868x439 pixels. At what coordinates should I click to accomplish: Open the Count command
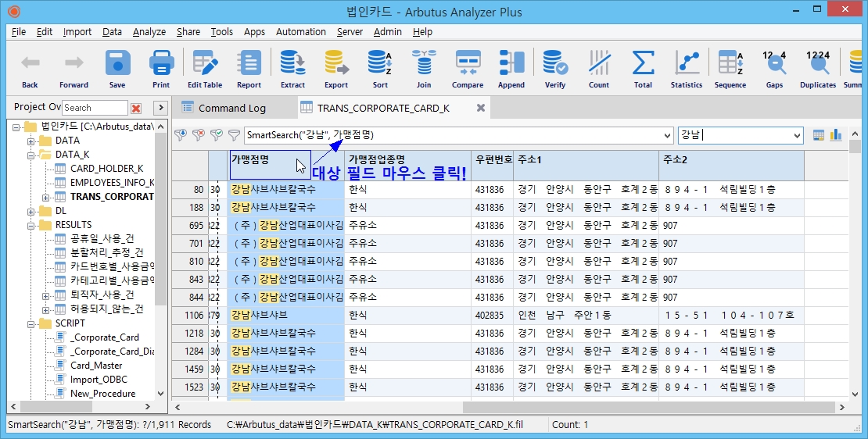[598, 69]
